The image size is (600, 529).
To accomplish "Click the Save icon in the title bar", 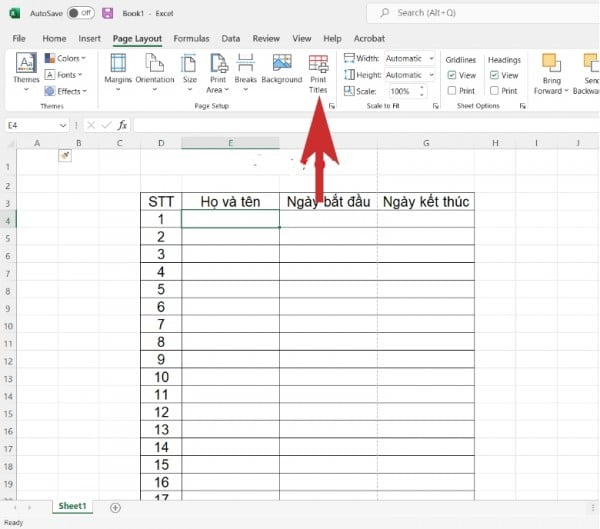I will [x=108, y=13].
